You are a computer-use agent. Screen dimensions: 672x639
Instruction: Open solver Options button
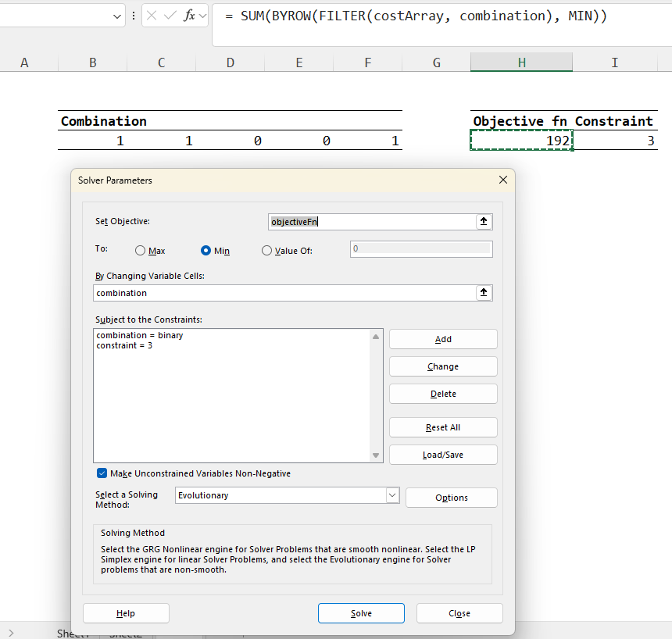pyautogui.click(x=452, y=498)
